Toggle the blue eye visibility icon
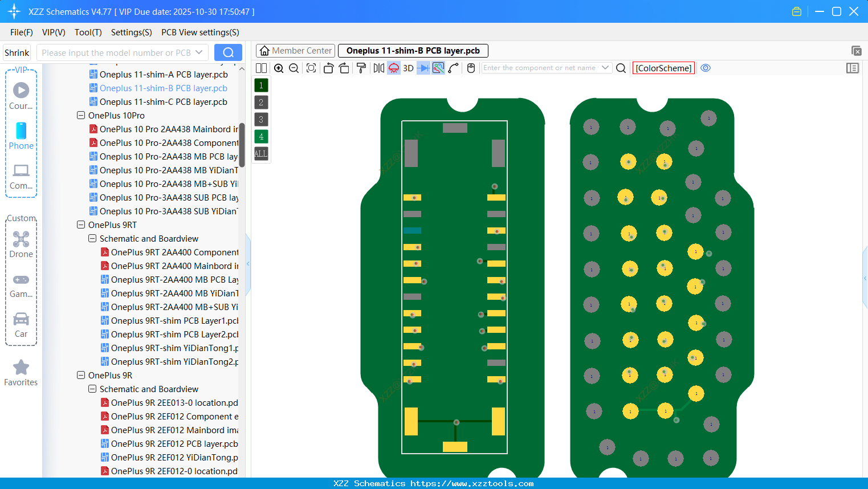The width and height of the screenshot is (868, 489). [706, 68]
